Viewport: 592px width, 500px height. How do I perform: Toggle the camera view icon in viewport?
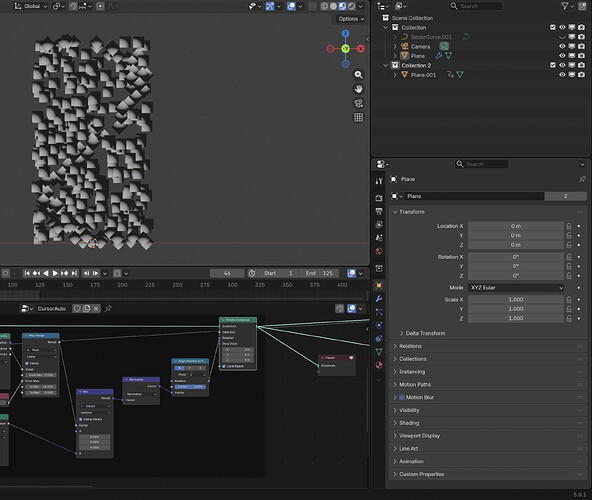(358, 103)
